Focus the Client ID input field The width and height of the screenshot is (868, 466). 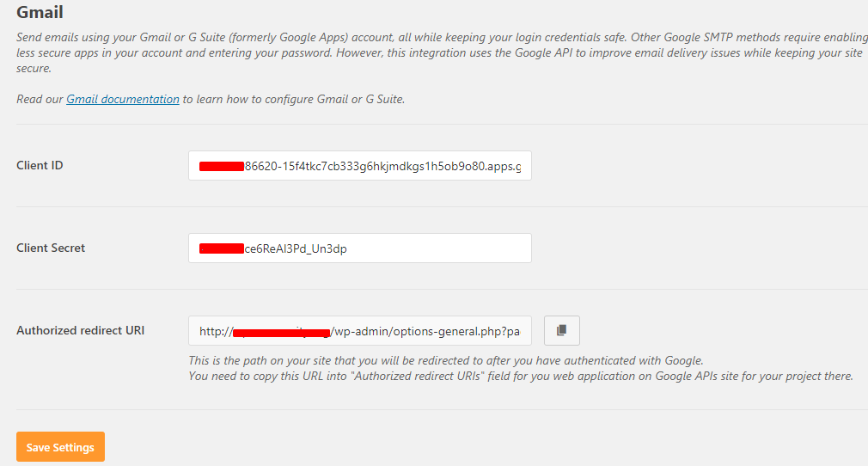point(359,166)
